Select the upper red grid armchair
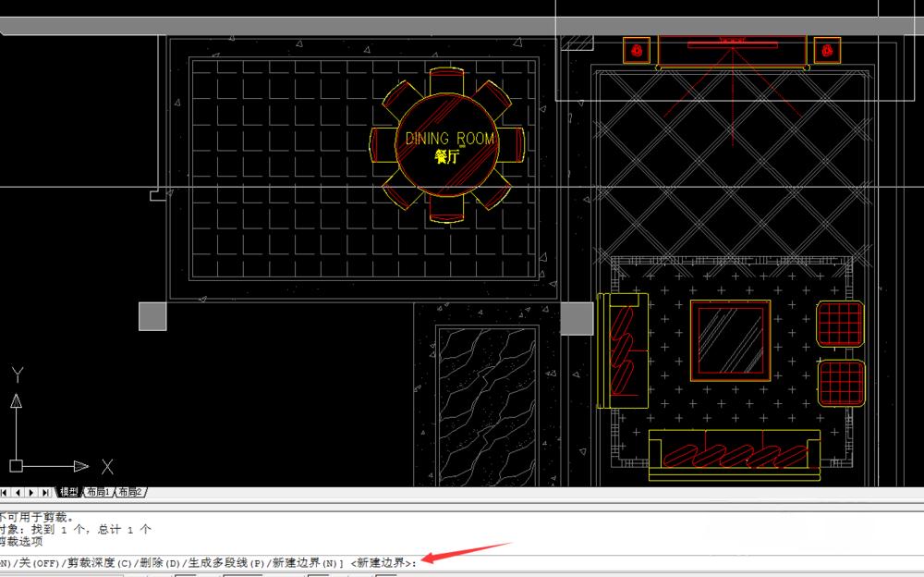Screen dimensions: 924x577 (840, 324)
